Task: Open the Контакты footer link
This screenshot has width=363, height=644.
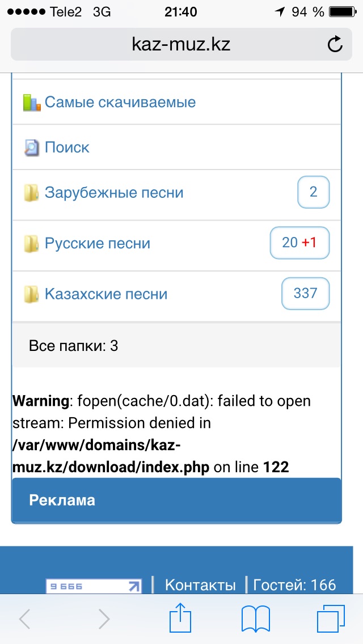Action: pos(200,585)
